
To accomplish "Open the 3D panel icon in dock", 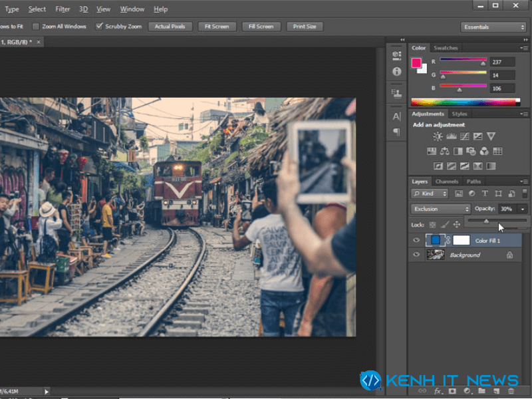I will pyautogui.click(x=396, y=55).
